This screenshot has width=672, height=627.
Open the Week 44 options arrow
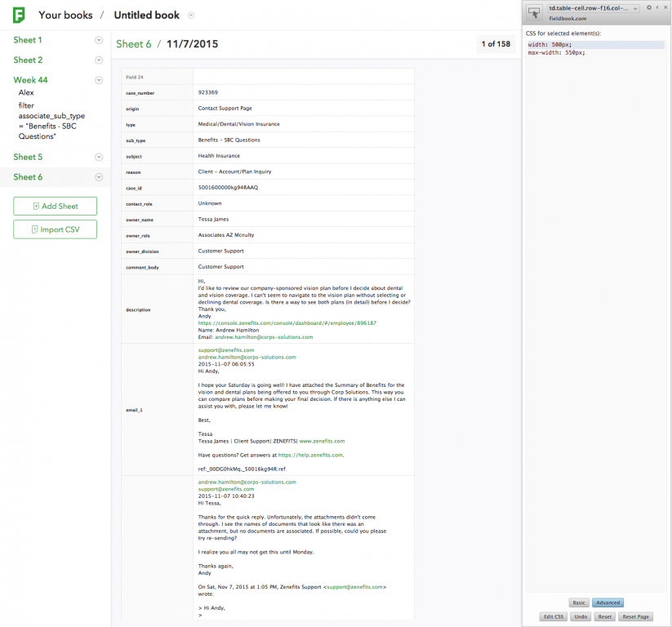[99, 80]
